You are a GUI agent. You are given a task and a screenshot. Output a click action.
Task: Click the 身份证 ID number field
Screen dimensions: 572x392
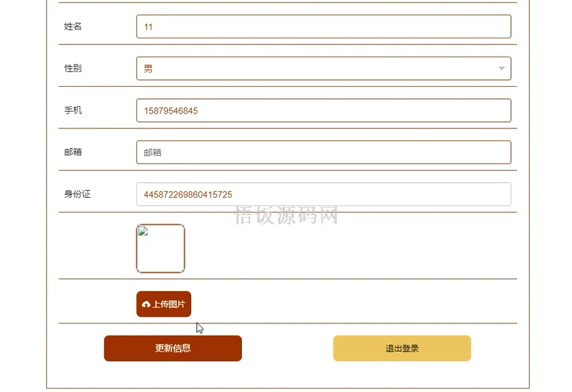(x=324, y=194)
